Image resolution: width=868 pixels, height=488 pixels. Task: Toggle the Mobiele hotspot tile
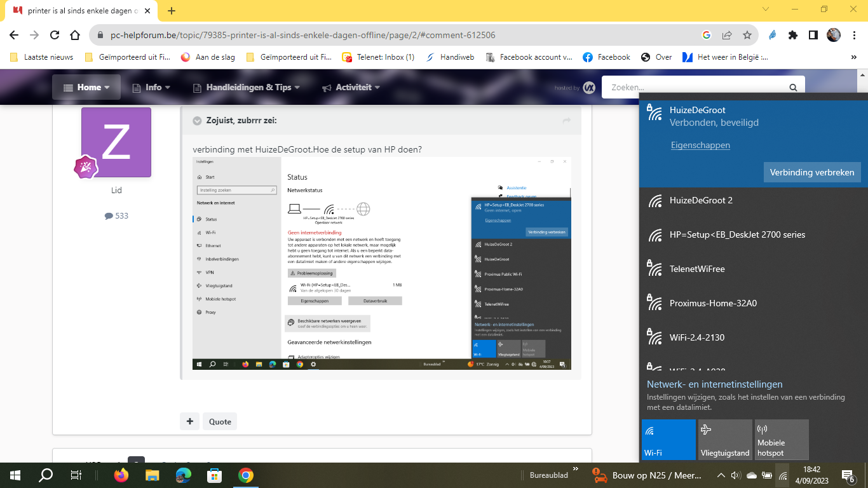[781, 439]
